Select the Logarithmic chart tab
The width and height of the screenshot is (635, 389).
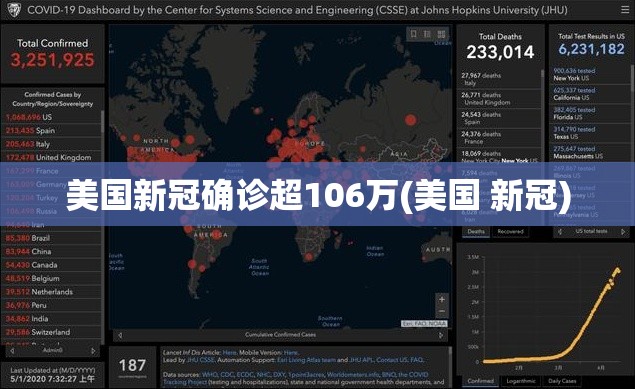pos(521,381)
